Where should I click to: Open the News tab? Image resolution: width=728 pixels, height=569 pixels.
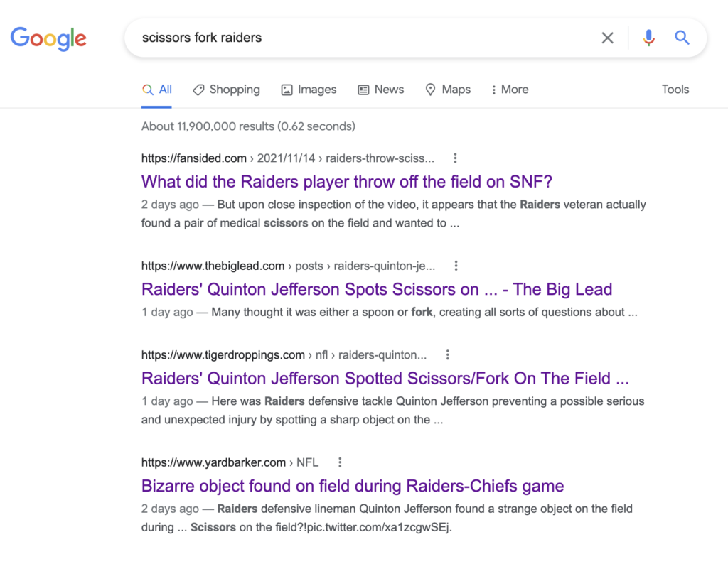point(381,90)
